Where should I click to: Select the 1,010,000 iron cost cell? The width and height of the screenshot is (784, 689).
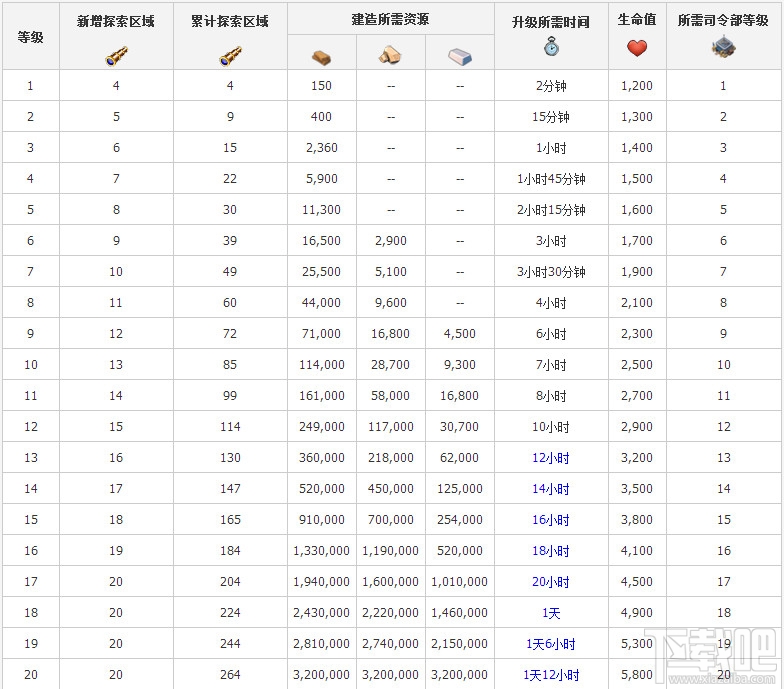[460, 582]
